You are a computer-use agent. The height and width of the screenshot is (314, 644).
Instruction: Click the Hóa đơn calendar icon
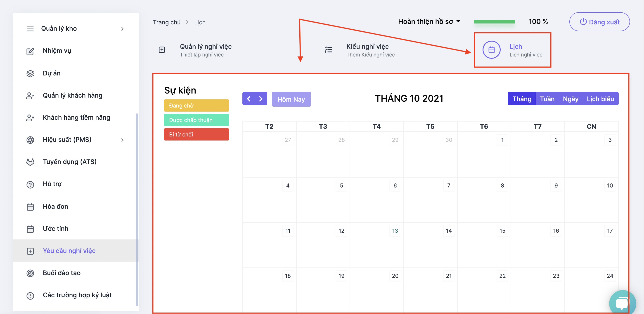30,207
